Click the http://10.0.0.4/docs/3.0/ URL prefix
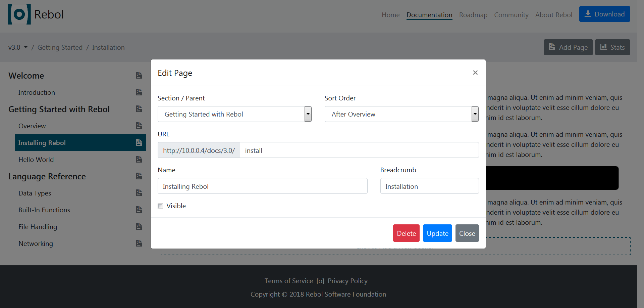644x308 pixels. click(x=199, y=150)
